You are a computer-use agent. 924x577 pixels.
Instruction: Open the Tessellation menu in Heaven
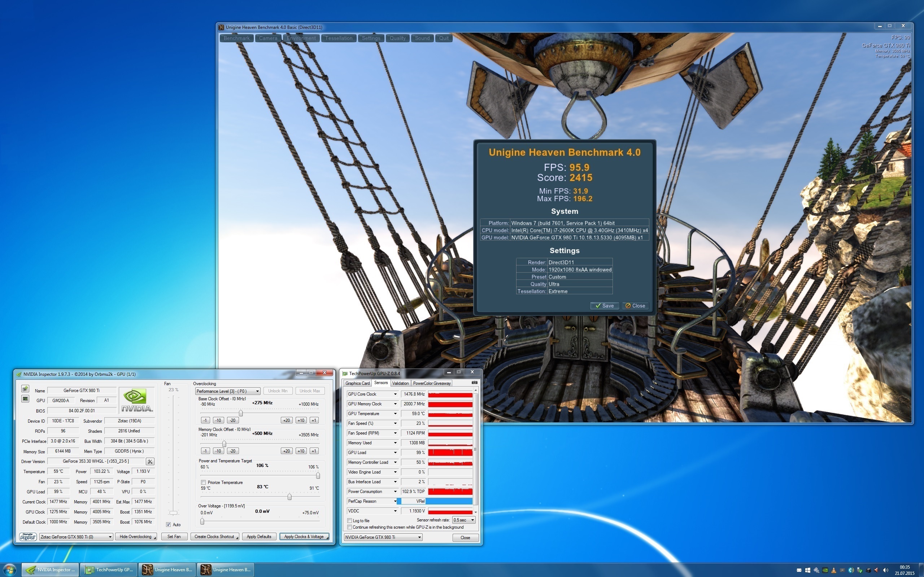(339, 38)
